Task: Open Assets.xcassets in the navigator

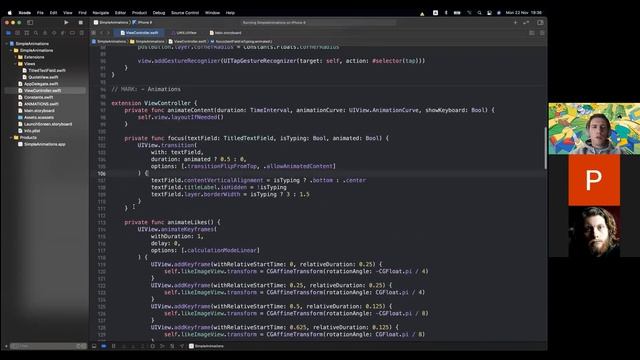Action: [x=36, y=117]
